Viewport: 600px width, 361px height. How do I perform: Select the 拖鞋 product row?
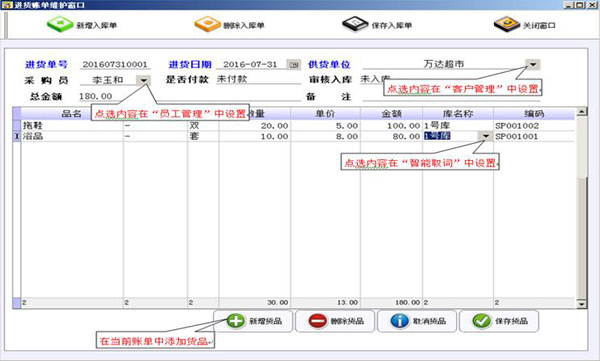298,126
